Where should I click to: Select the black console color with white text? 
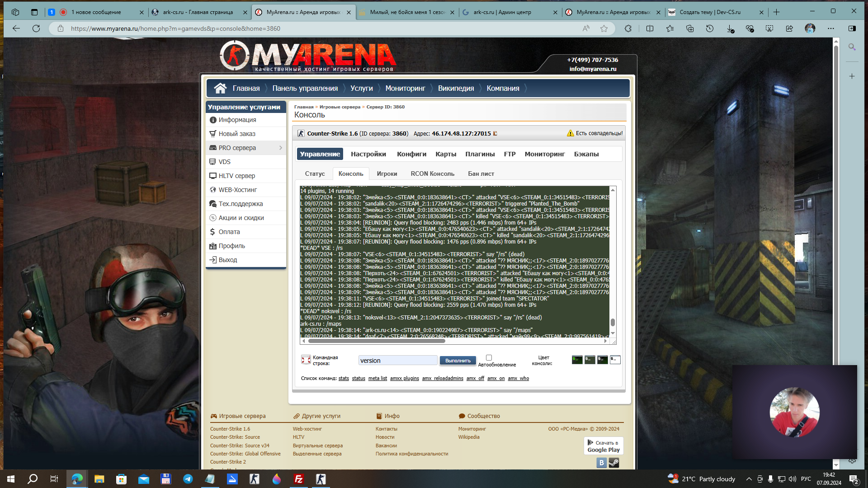(x=603, y=360)
